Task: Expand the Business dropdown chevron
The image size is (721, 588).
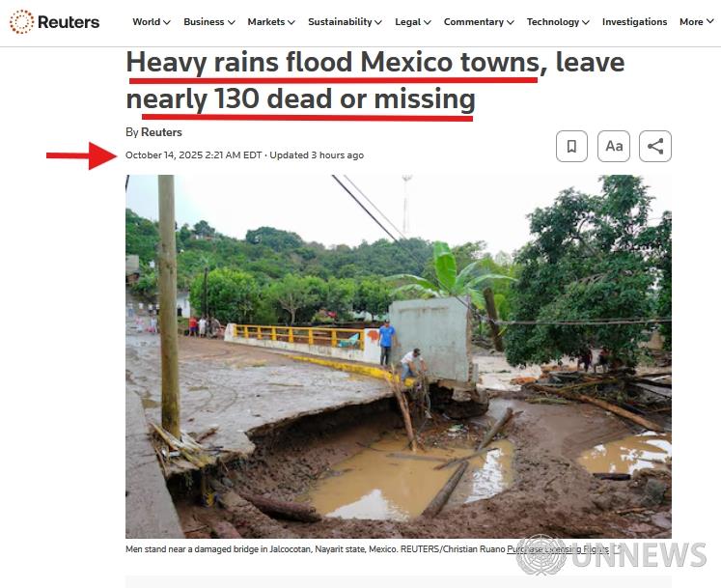Action: click(232, 22)
